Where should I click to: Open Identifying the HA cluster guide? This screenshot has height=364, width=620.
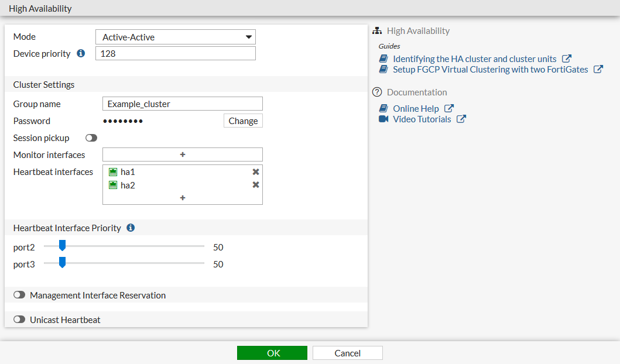click(474, 59)
